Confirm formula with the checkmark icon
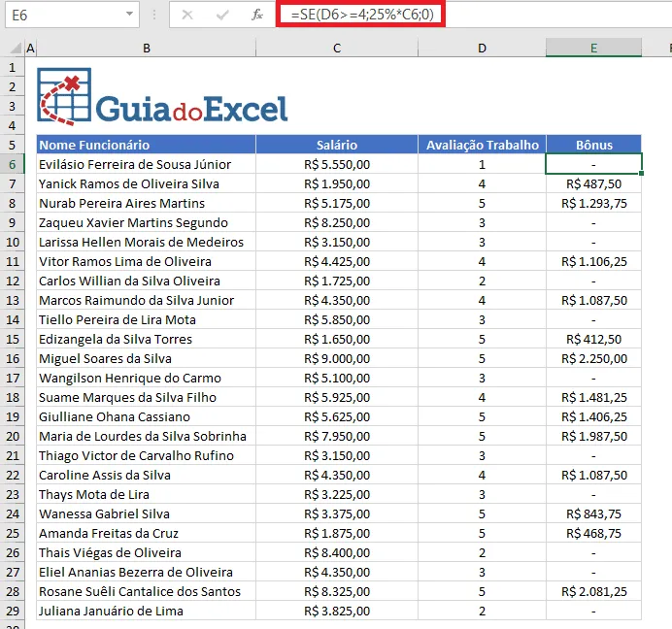Viewport: 672px width, 629px height. coord(222,15)
